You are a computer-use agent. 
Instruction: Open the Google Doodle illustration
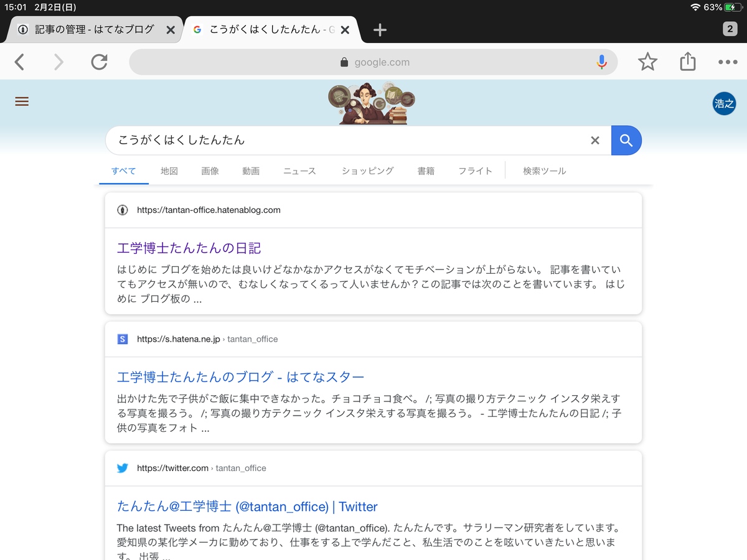372,103
